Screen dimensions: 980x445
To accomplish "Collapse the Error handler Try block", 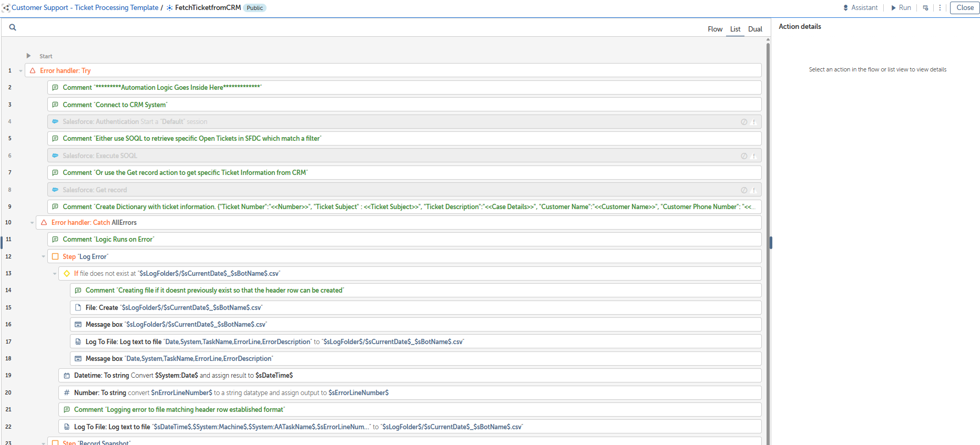I will (21, 71).
